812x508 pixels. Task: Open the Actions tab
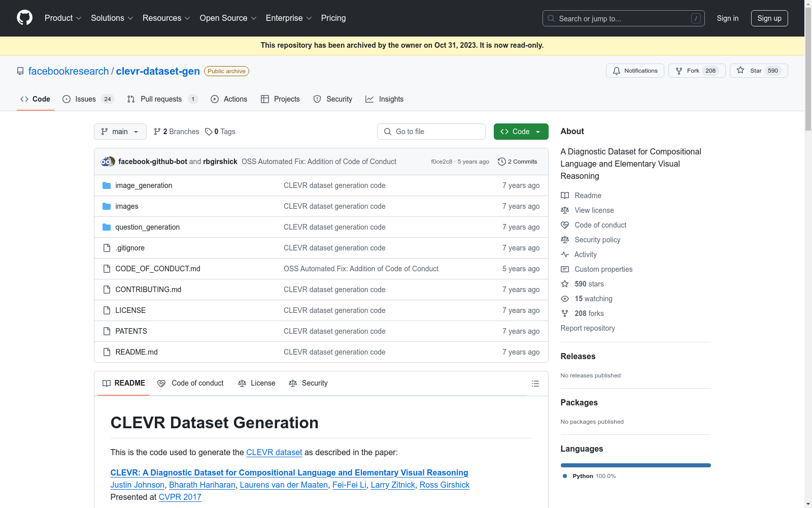click(x=229, y=99)
